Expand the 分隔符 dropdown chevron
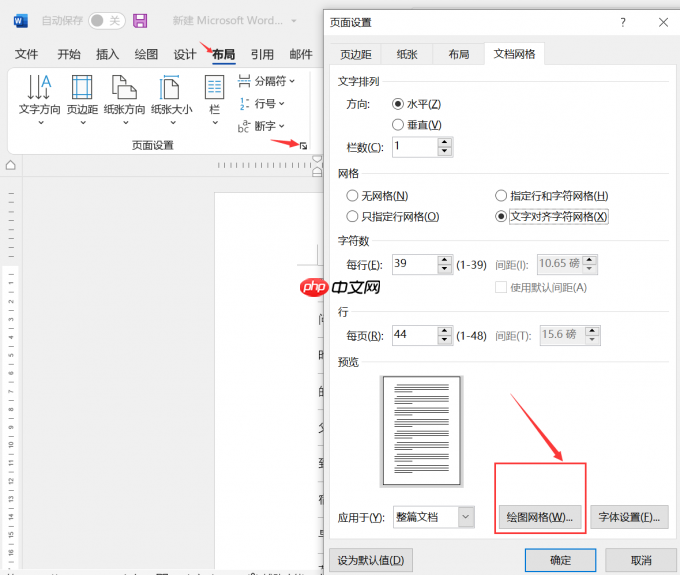Image resolution: width=680 pixels, height=575 pixels. 292,81
